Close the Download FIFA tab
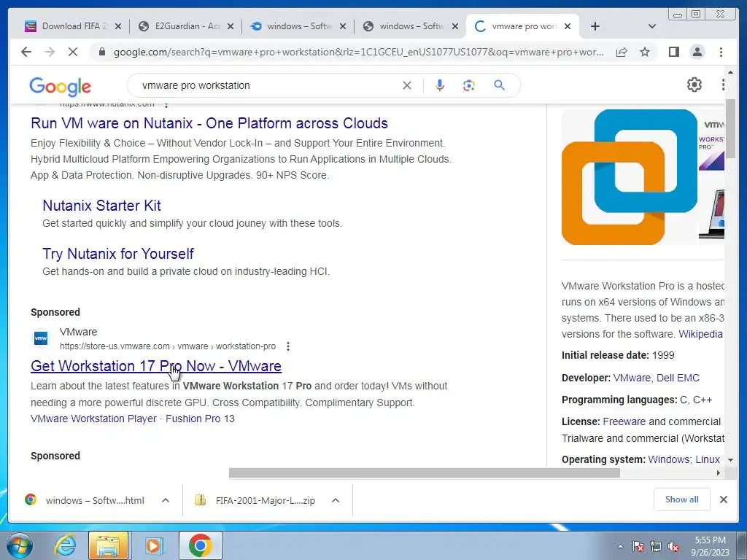The width and height of the screenshot is (747, 560). (x=118, y=26)
